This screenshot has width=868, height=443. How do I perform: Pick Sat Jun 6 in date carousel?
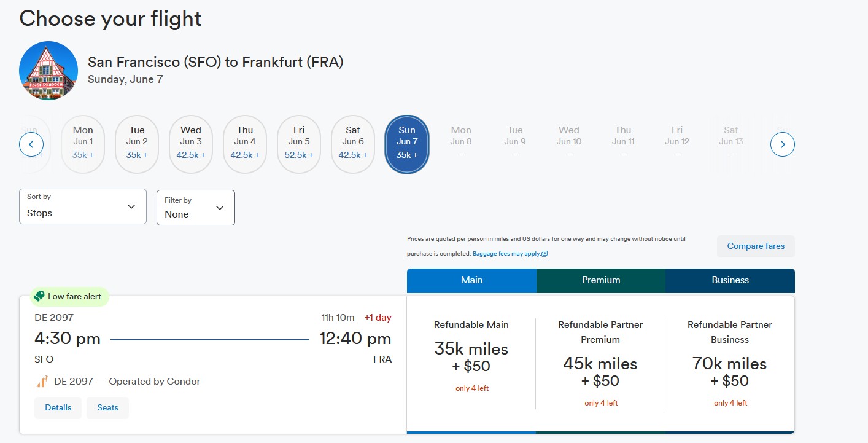click(x=353, y=144)
